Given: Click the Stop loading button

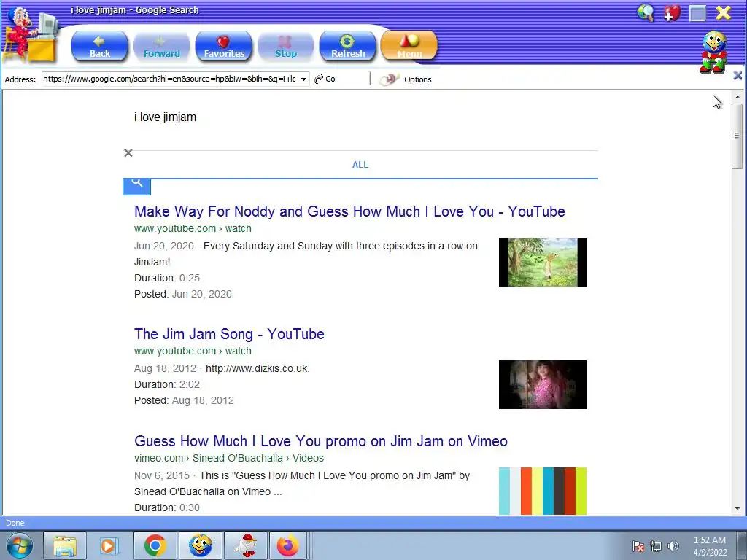Looking at the screenshot, I should [x=285, y=46].
